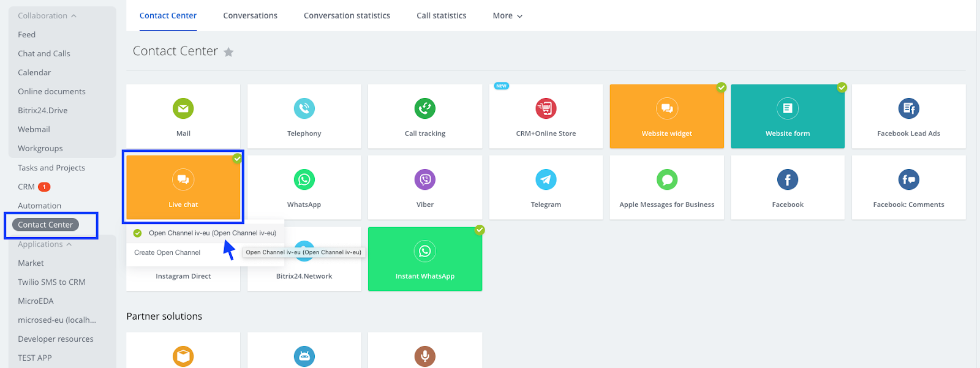Open the CRM+Online Store icon

[x=546, y=108]
